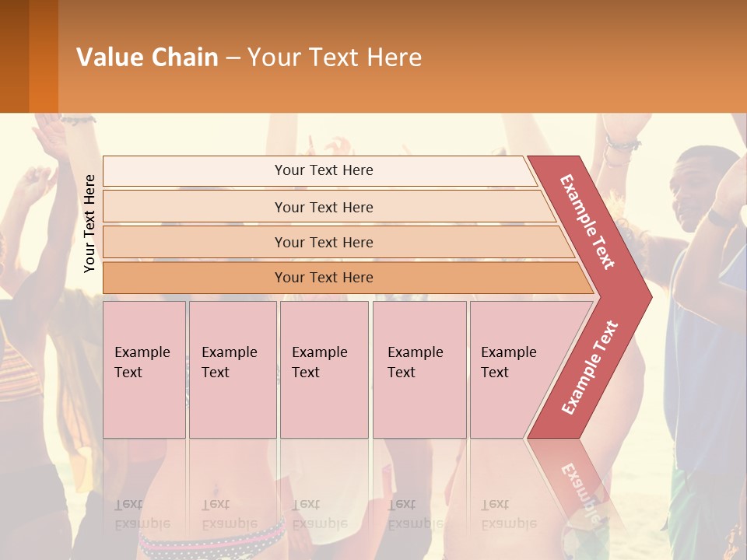The width and height of the screenshot is (747, 560).
Task: Click the fifth box's mirrored text reflection
Action: 507,513
